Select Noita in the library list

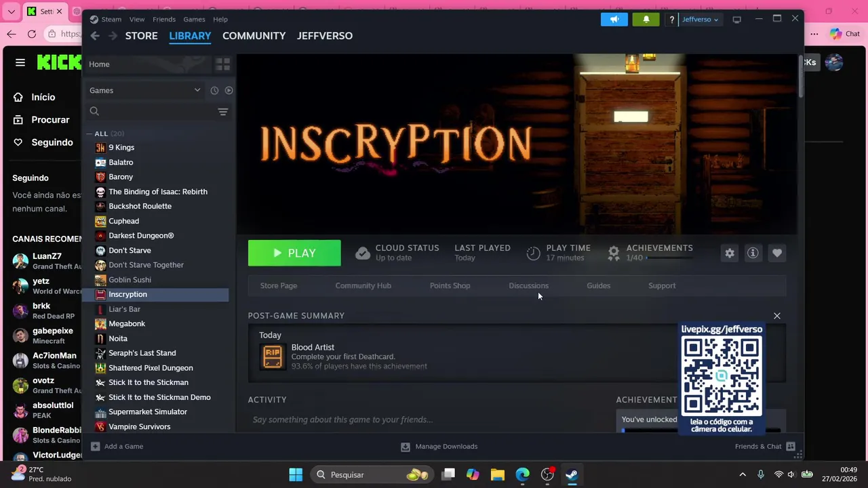(x=118, y=338)
